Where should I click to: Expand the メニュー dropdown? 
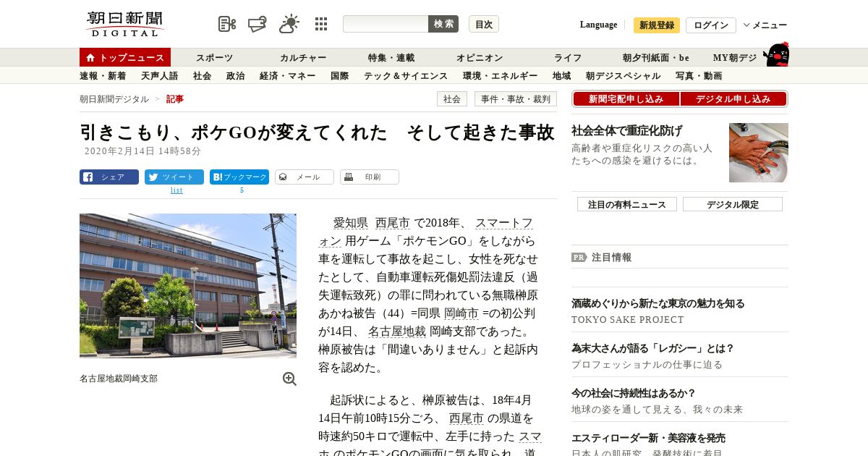click(765, 25)
